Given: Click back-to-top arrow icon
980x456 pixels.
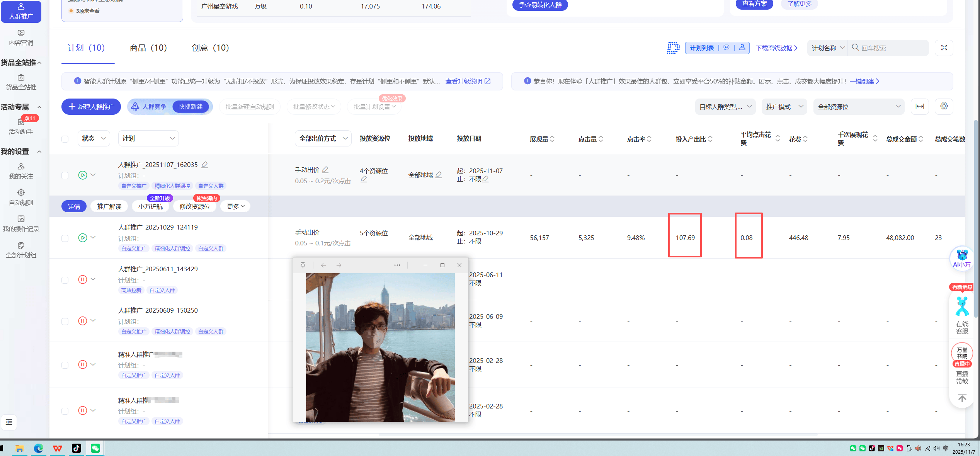Looking at the screenshot, I should (962, 398).
